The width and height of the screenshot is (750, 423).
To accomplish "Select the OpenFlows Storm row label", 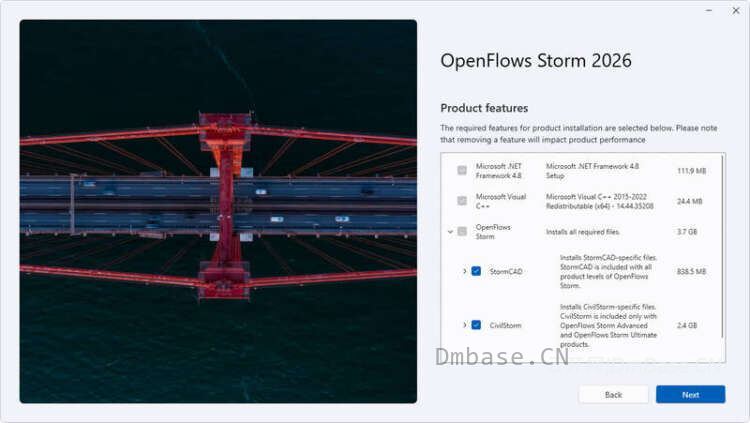I will coord(493,232).
